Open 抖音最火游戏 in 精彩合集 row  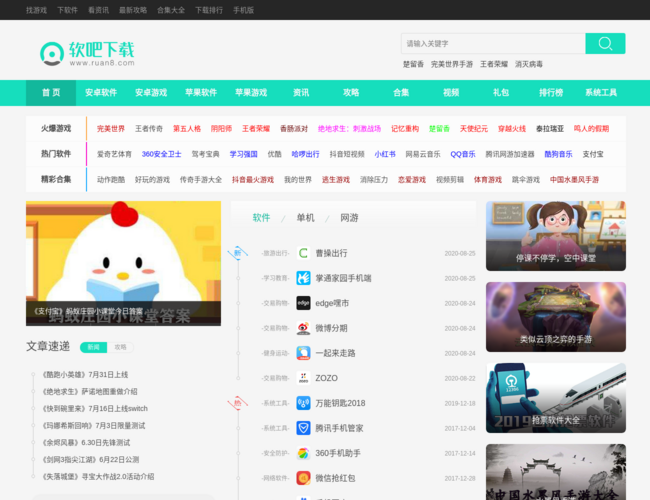pyautogui.click(x=253, y=180)
